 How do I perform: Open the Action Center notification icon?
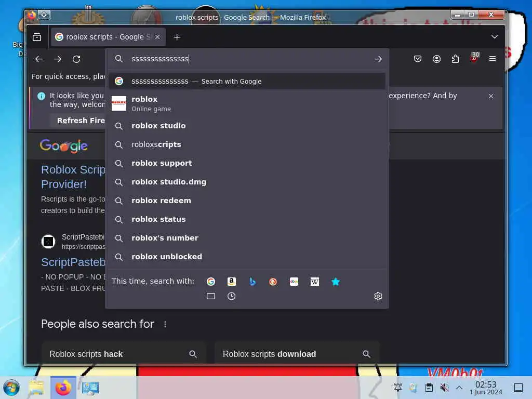pyautogui.click(x=518, y=388)
